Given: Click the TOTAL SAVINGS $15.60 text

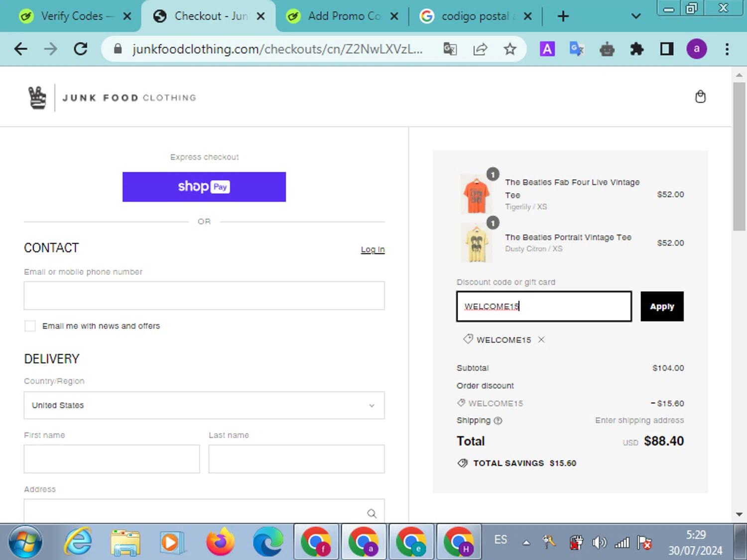Looking at the screenshot, I should (x=524, y=463).
